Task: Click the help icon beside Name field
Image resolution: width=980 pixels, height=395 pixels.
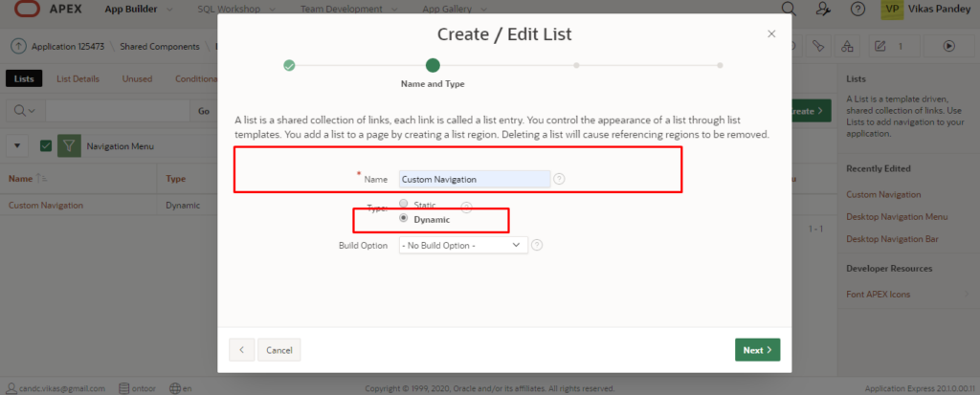Action: pos(559,180)
